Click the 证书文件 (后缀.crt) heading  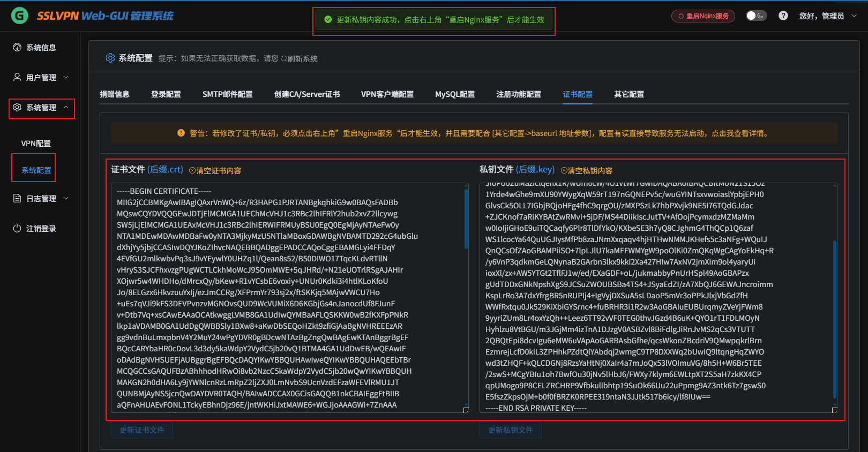pos(147,170)
